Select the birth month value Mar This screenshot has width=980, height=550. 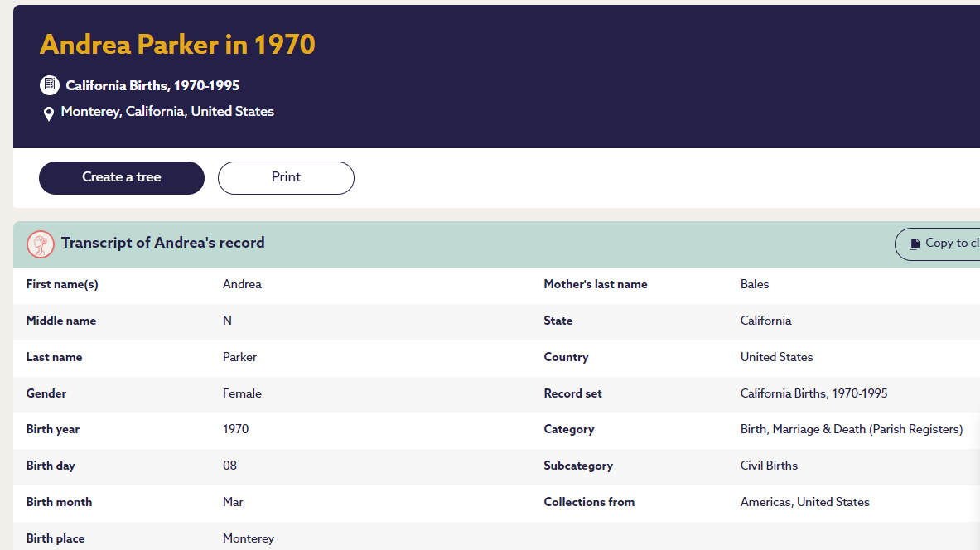pos(233,502)
